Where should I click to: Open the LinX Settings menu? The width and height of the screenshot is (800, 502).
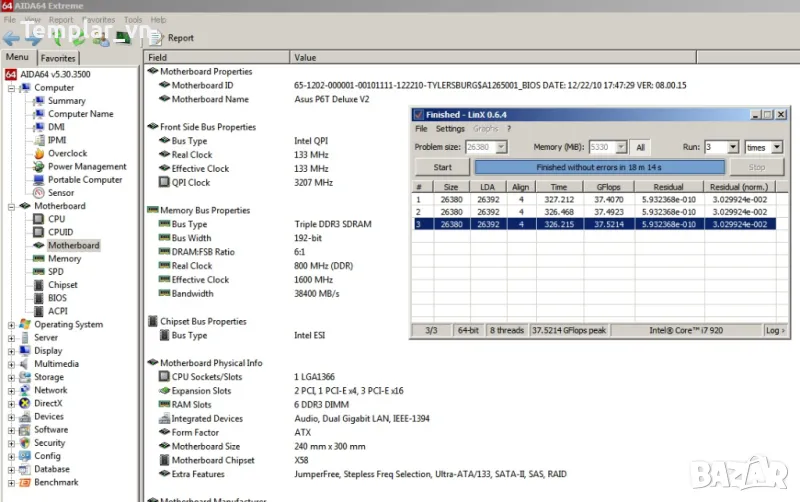[x=450, y=129]
